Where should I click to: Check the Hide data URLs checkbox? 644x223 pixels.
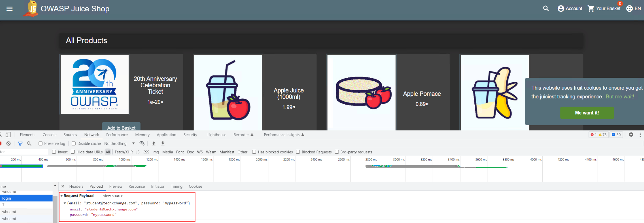(x=73, y=152)
